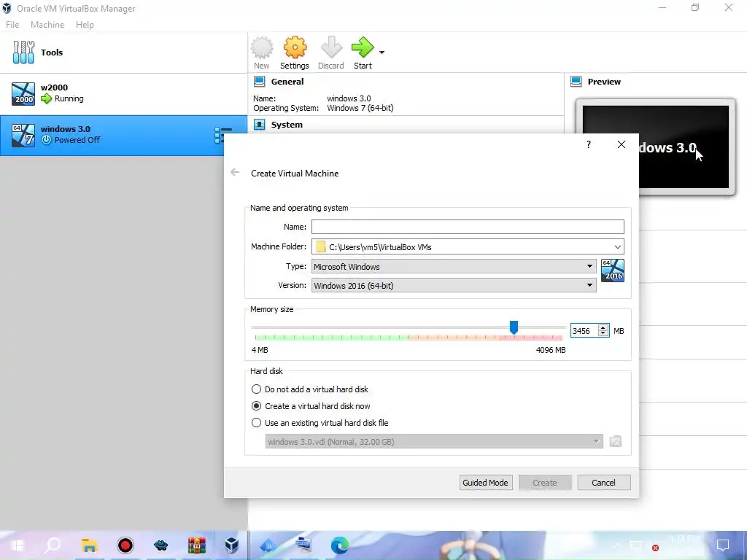
Task: Cancel the Create Virtual Machine dialog
Action: click(603, 483)
